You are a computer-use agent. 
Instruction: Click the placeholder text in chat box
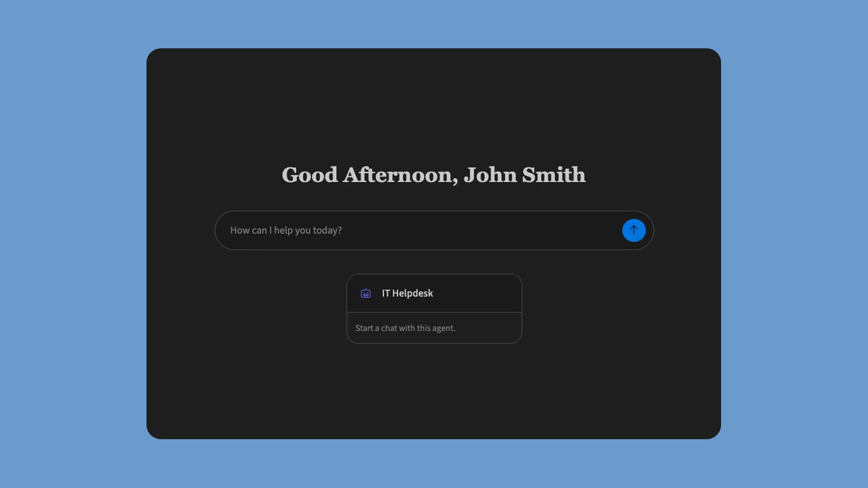[x=286, y=230]
